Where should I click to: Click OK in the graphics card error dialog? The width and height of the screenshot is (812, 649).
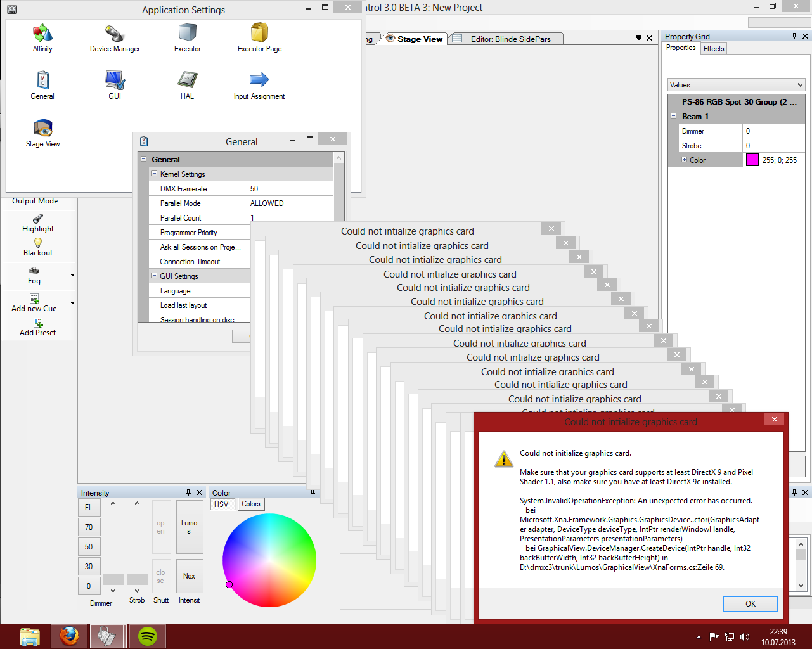pyautogui.click(x=750, y=603)
